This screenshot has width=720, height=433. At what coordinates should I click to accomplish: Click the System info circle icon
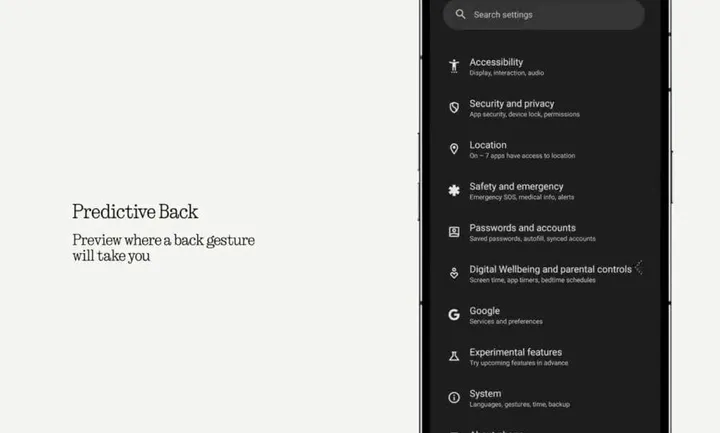coord(454,397)
